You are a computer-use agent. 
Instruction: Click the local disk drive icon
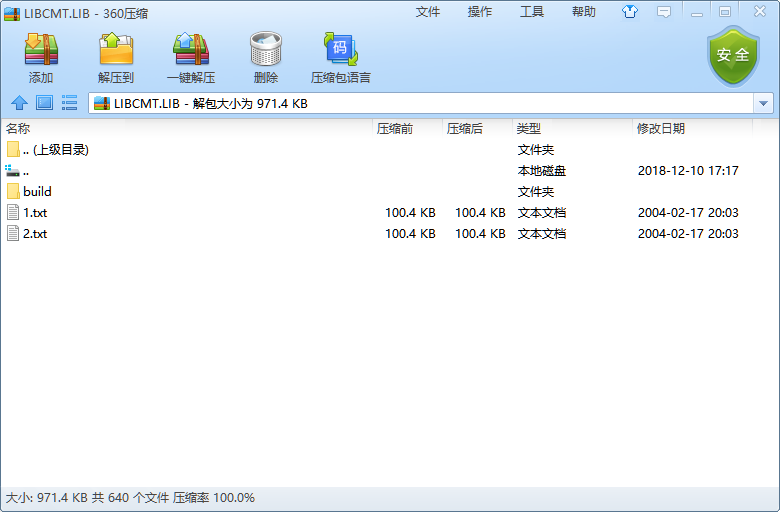tap(12, 171)
